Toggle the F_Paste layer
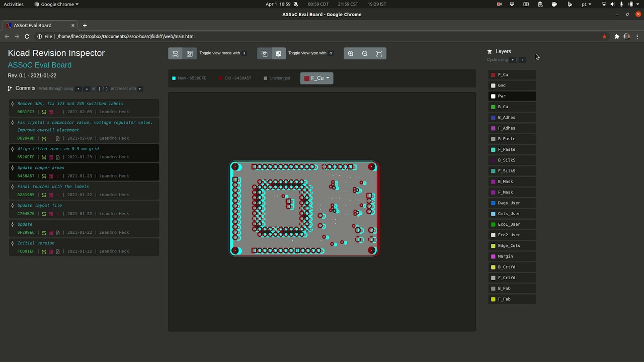644x362 pixels. coord(512,149)
